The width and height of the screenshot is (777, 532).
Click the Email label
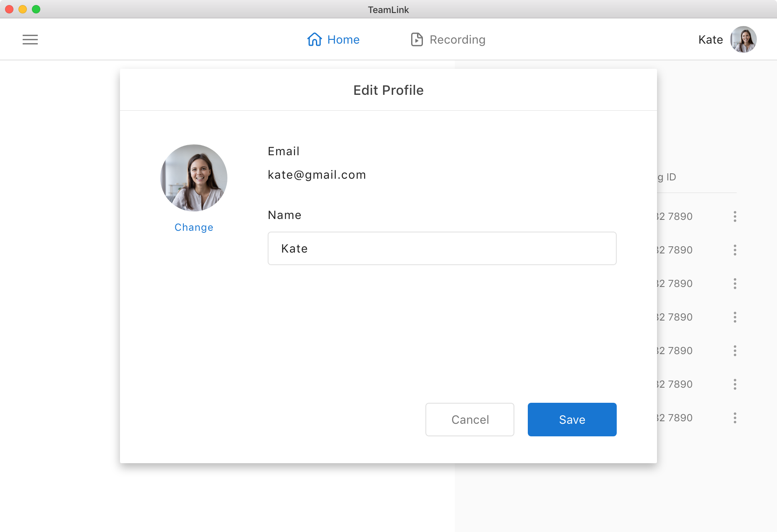[284, 151]
